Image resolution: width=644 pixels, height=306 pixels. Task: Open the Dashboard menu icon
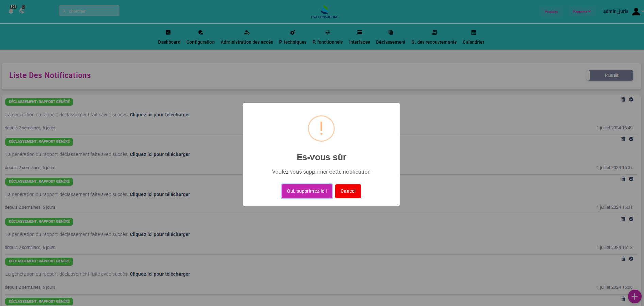168,33
